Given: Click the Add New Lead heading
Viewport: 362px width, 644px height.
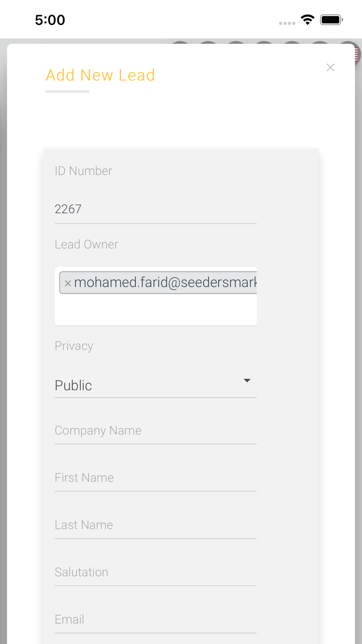Looking at the screenshot, I should (x=100, y=75).
